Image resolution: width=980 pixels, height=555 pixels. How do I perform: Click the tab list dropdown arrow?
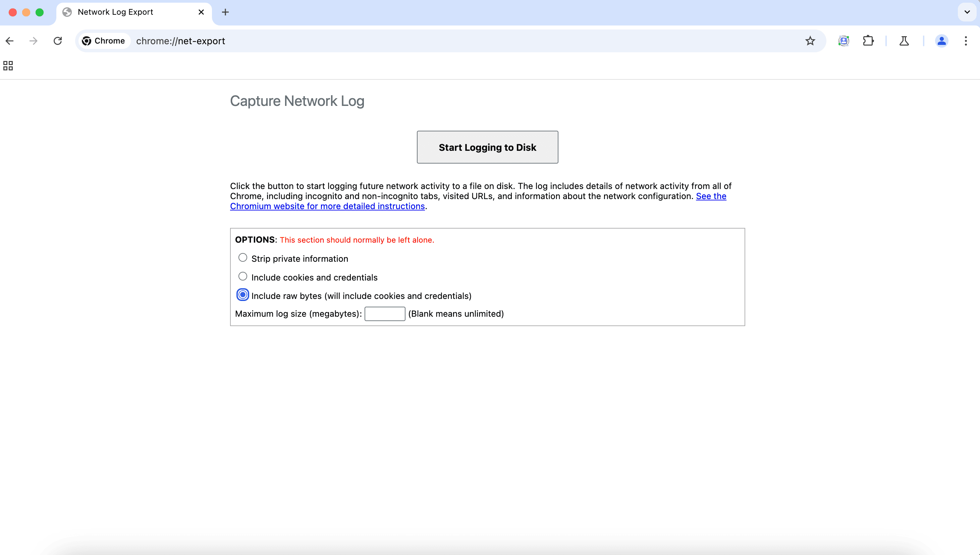pyautogui.click(x=967, y=12)
